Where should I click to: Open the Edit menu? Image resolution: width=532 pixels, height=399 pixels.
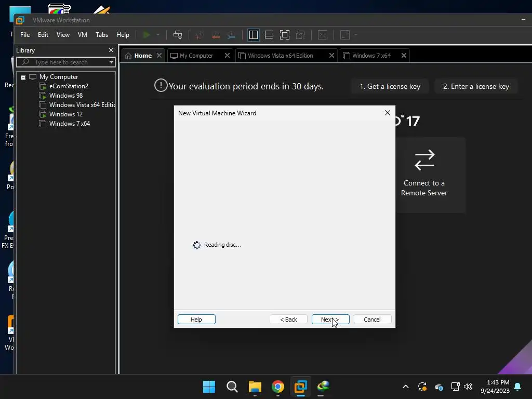point(43,35)
